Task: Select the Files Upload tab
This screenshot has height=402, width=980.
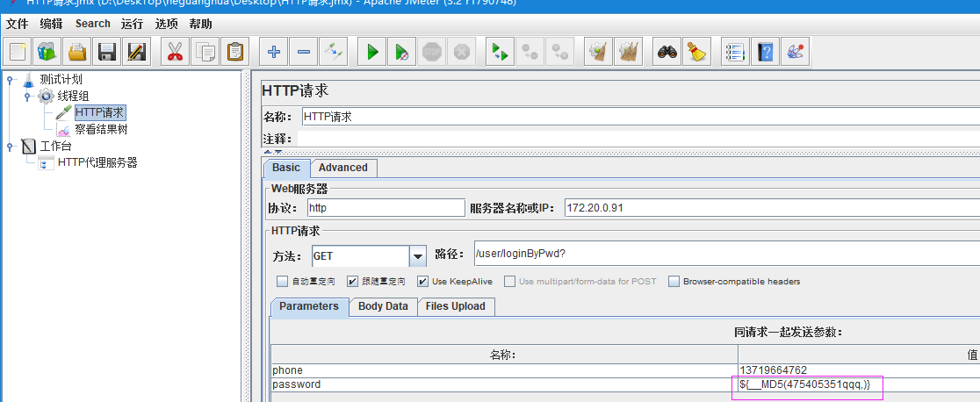Action: click(x=455, y=306)
